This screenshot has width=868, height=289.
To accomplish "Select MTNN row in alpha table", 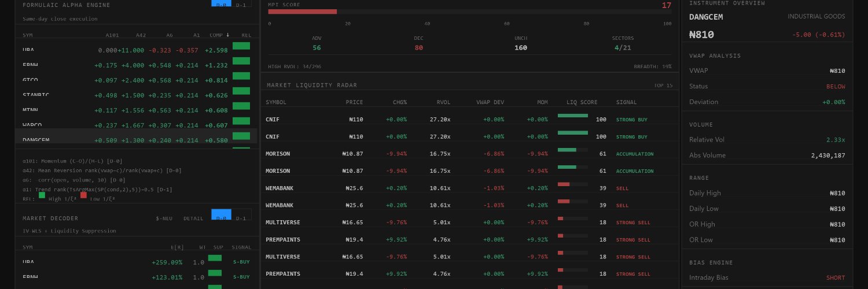I will (x=137, y=110).
